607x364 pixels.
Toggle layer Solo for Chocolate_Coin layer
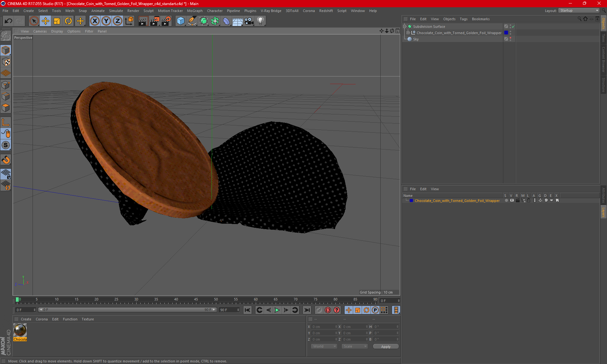tap(506, 200)
